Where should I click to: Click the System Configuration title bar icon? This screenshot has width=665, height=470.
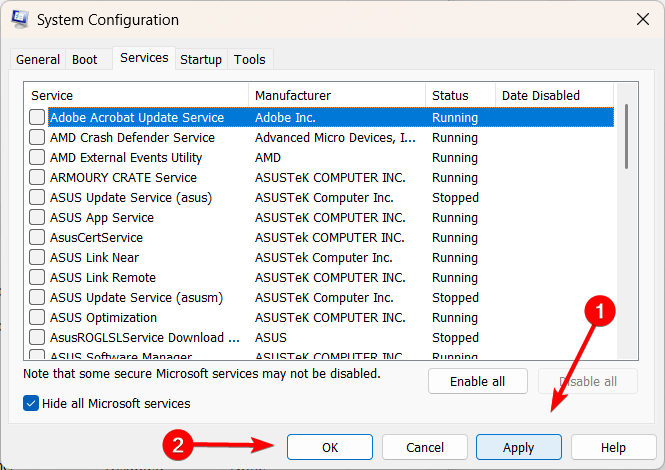tap(20, 19)
